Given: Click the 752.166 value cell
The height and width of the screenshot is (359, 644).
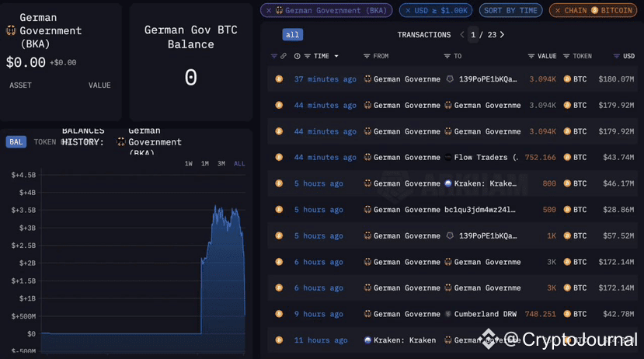Looking at the screenshot, I should (540, 157).
